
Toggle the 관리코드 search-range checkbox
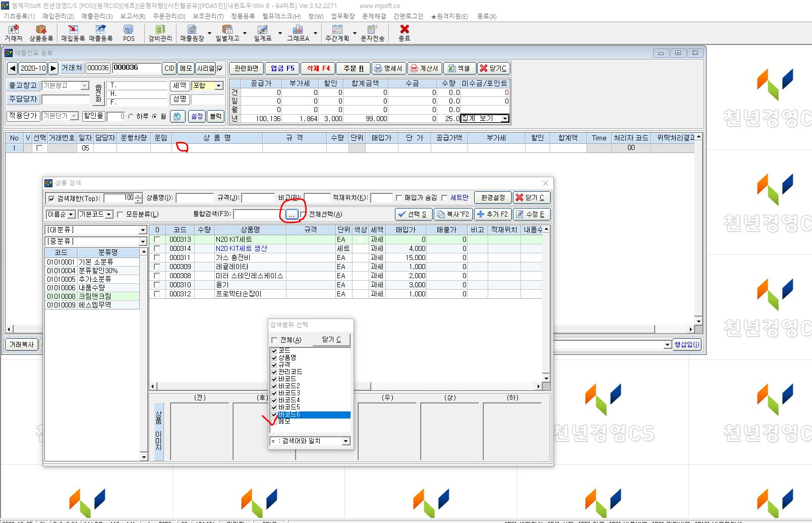click(274, 372)
